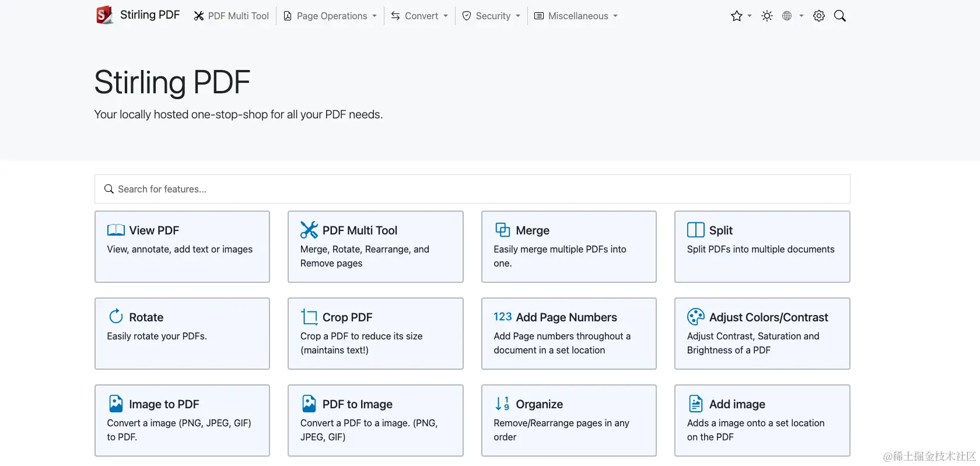Screen dimensions: 980x466
Task: Click the Adjust Colors palette icon
Action: click(x=696, y=317)
